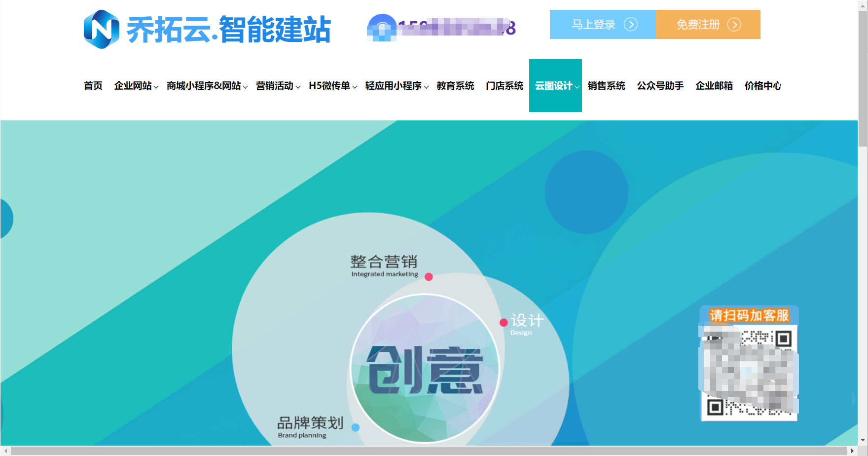Click the customer service QR code
The width and height of the screenshot is (868, 456).
click(x=748, y=373)
